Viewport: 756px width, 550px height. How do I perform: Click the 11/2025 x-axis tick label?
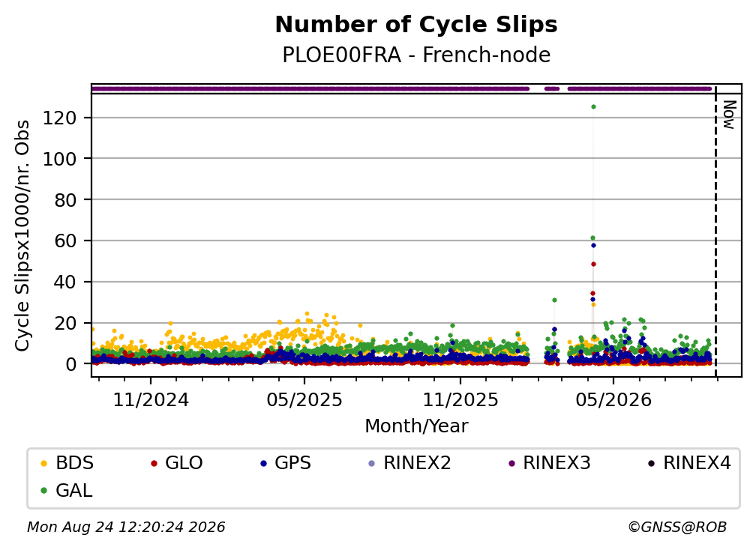click(x=460, y=399)
